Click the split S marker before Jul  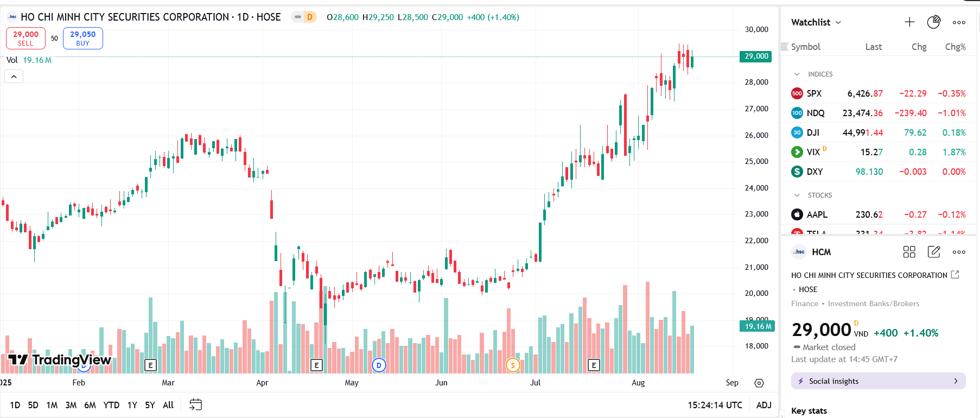click(x=513, y=365)
